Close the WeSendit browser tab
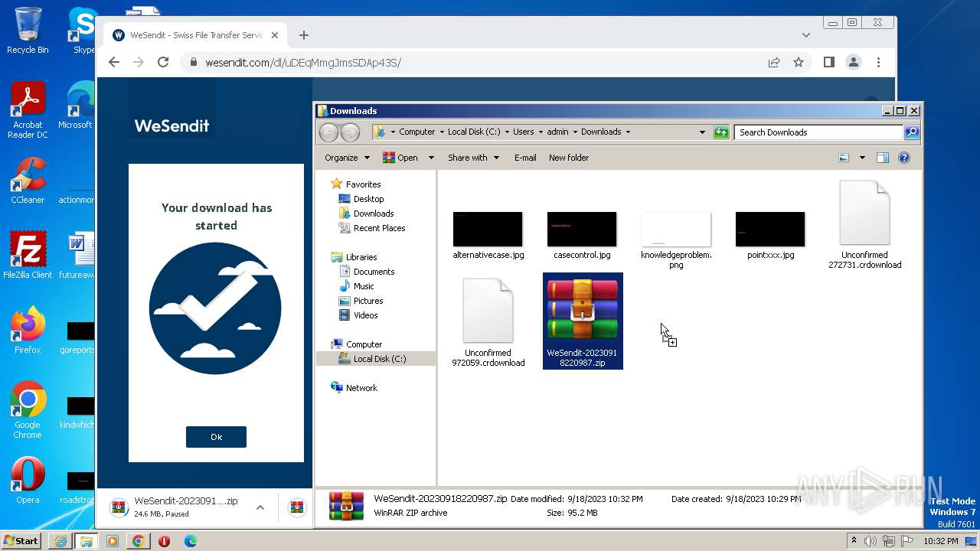Screen dimensions: 980x551 [275, 35]
